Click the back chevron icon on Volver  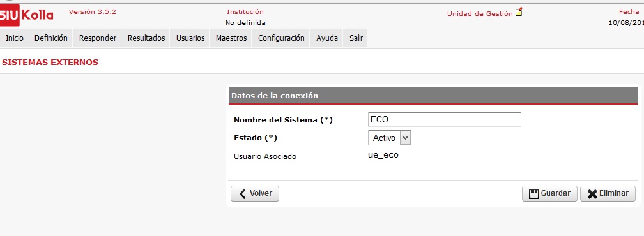point(243,193)
